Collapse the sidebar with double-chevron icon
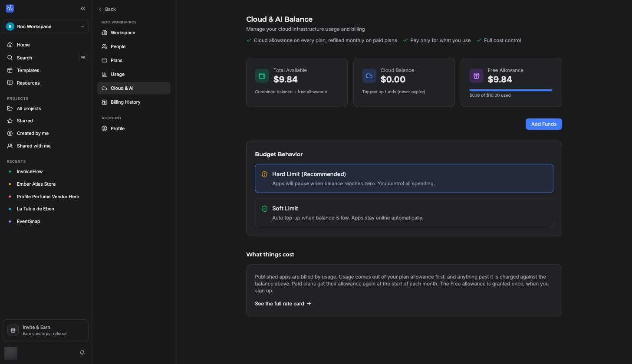Screen dimensions: 632x364 tap(83, 8)
